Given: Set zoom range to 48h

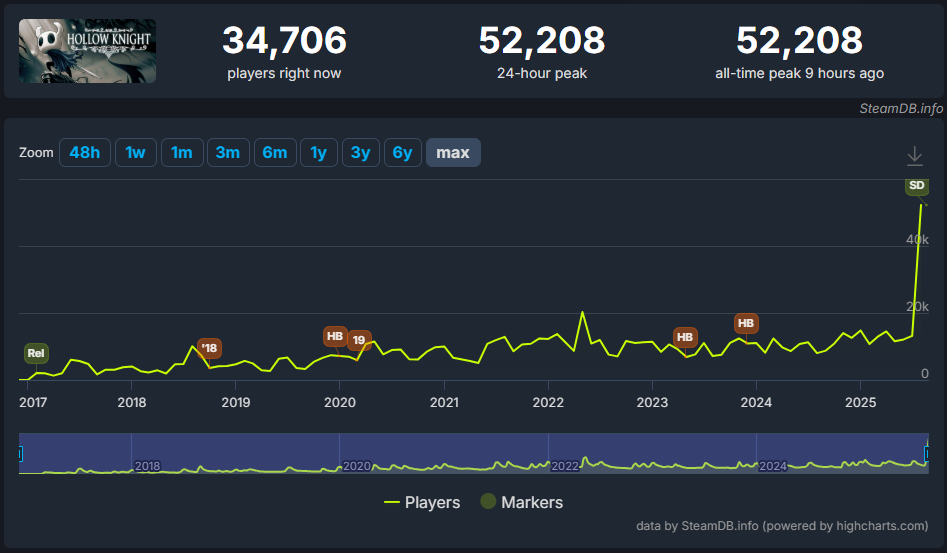Looking at the screenshot, I should [84, 152].
